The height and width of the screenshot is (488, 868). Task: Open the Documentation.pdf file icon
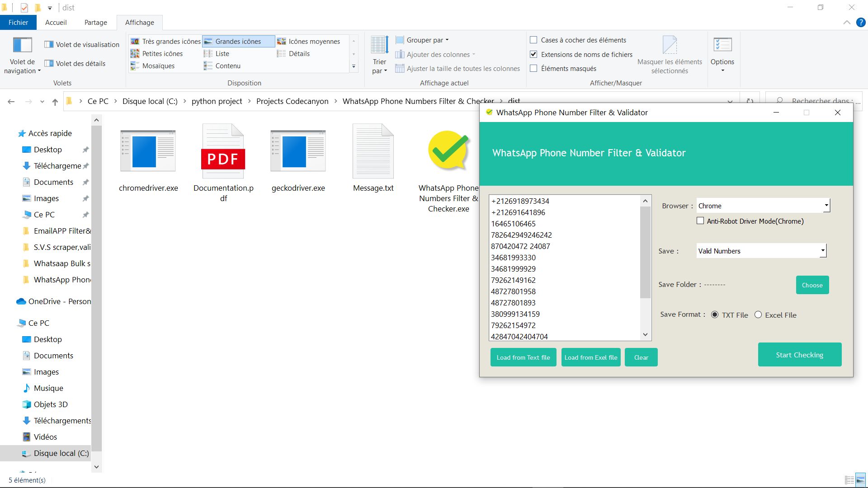point(223,151)
